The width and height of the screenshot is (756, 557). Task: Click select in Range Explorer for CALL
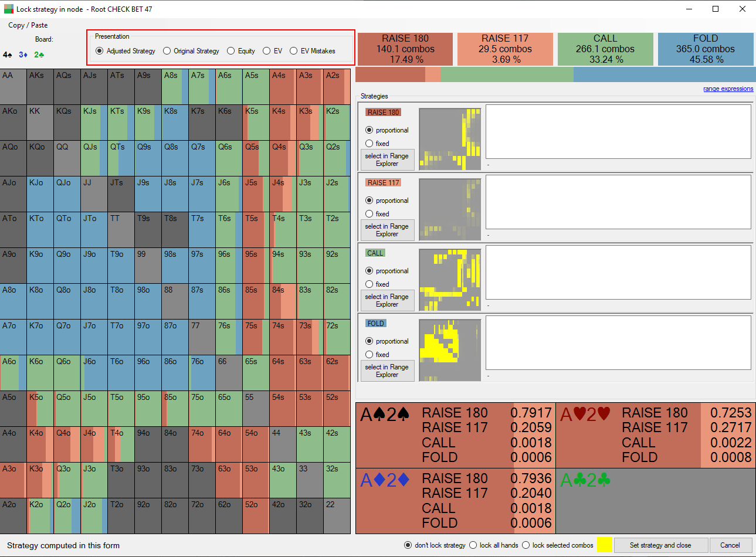[387, 300]
